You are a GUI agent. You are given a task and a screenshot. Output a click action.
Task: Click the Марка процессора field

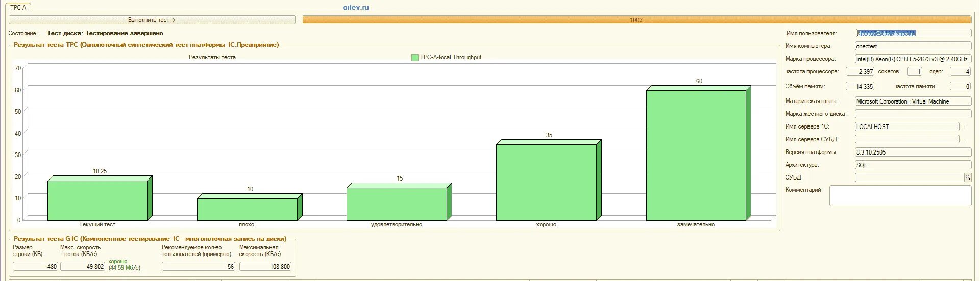[x=913, y=59]
